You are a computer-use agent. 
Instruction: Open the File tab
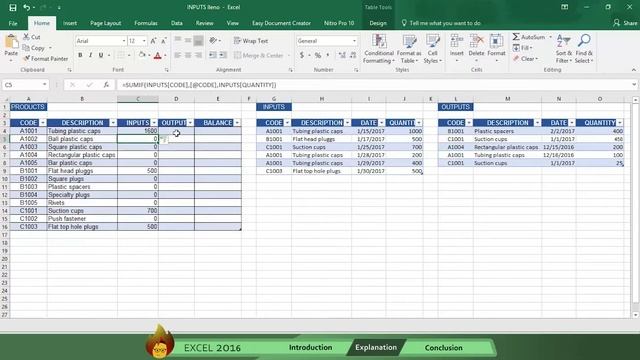coord(13,23)
